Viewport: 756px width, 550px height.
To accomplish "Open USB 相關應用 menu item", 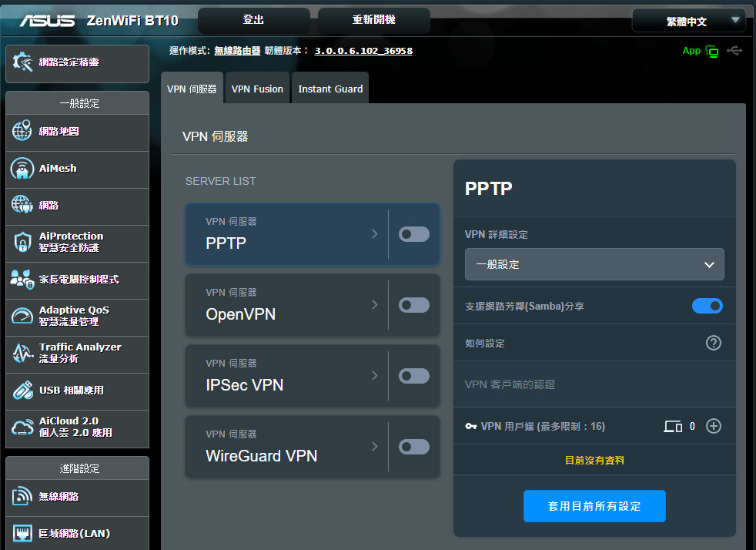I will (x=78, y=391).
